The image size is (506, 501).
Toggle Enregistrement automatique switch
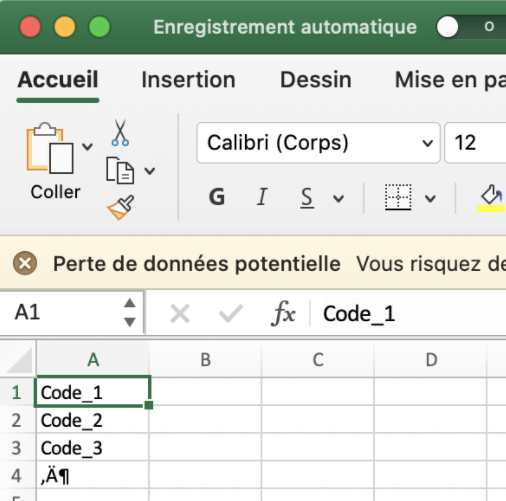(x=471, y=27)
